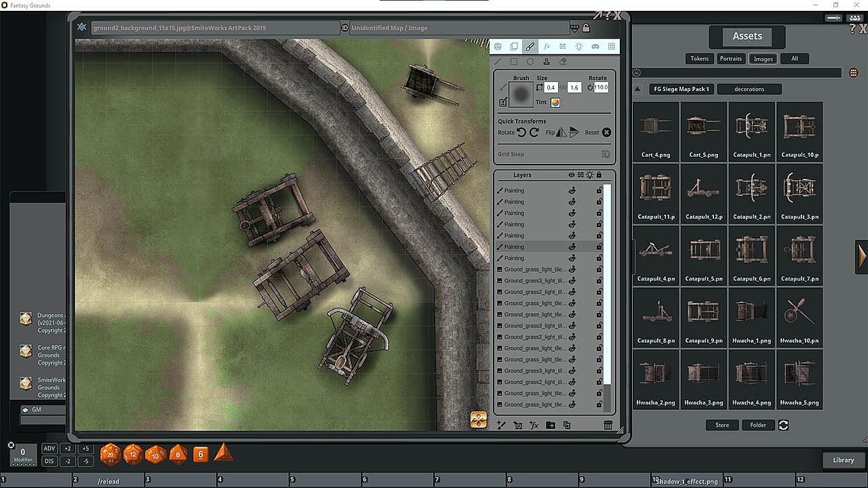Select the paintbrush tab in map toolbar
Viewport: 868px width, 488px height.
[530, 47]
